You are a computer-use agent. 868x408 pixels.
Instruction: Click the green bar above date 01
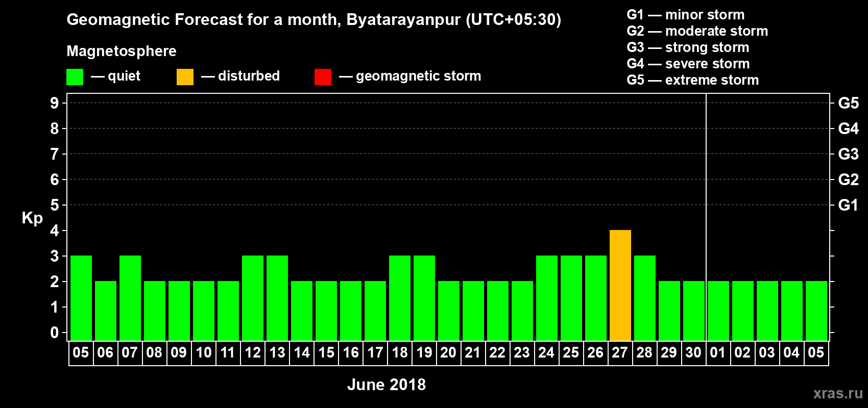[x=718, y=311]
